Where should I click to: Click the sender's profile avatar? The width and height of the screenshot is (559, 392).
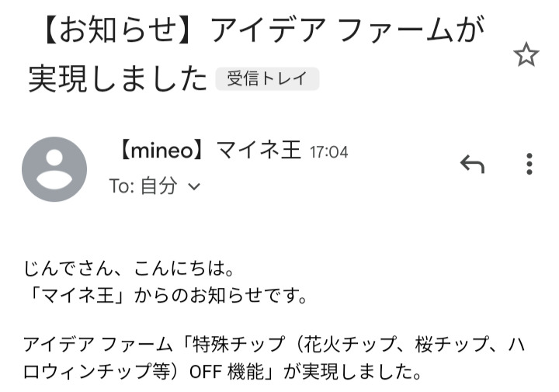(x=54, y=168)
